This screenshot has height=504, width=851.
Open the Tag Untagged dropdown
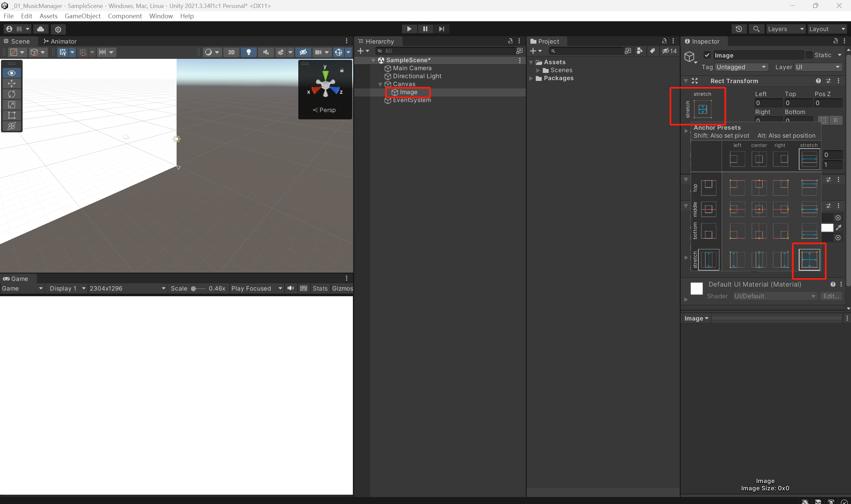click(x=741, y=67)
